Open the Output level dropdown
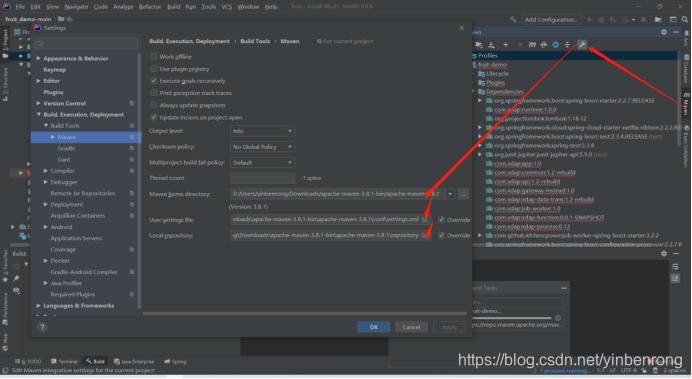This screenshot has width=692, height=379. 262,131
